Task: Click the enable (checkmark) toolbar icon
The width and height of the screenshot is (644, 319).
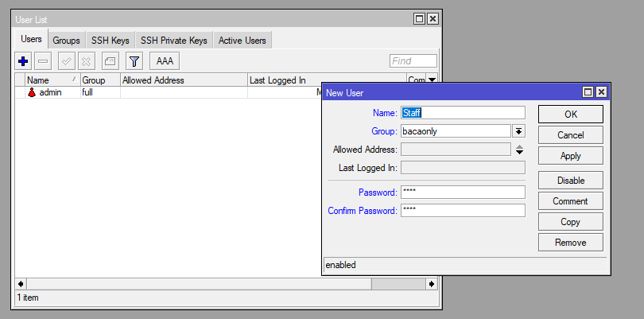Action: tap(67, 62)
